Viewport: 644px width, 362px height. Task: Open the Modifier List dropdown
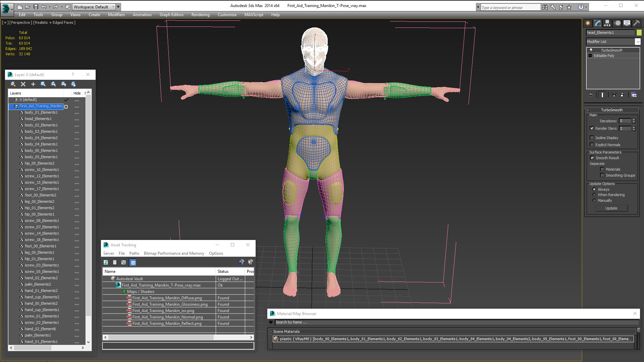tap(638, 42)
